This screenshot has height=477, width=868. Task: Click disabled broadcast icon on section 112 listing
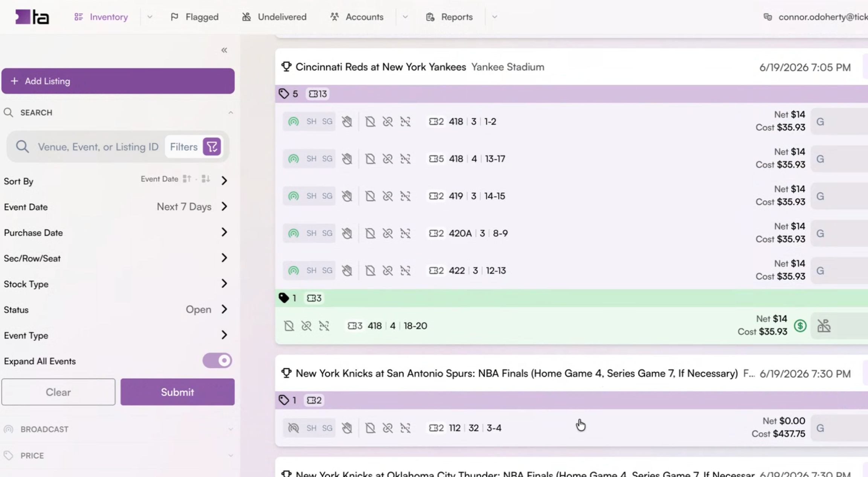point(293,428)
